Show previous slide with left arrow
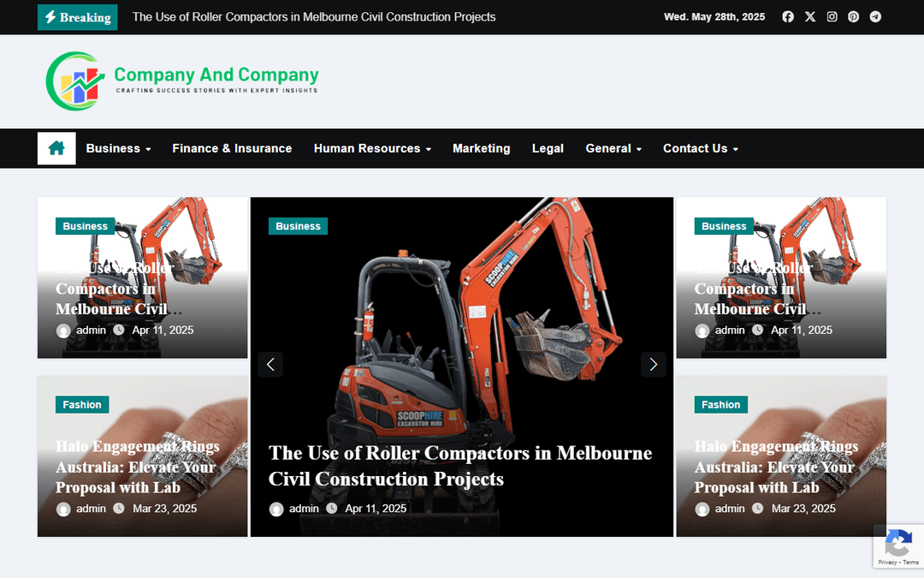This screenshot has width=924, height=578. [x=270, y=365]
